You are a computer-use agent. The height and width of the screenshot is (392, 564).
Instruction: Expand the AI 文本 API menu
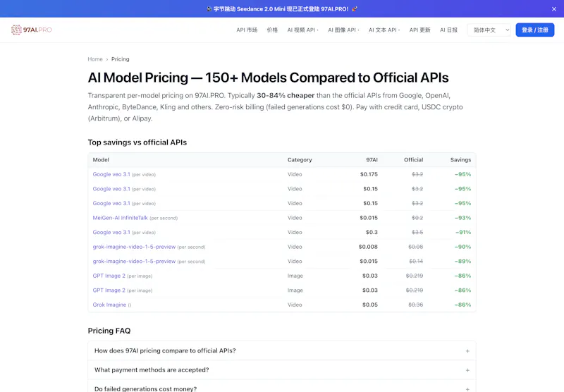tap(384, 30)
